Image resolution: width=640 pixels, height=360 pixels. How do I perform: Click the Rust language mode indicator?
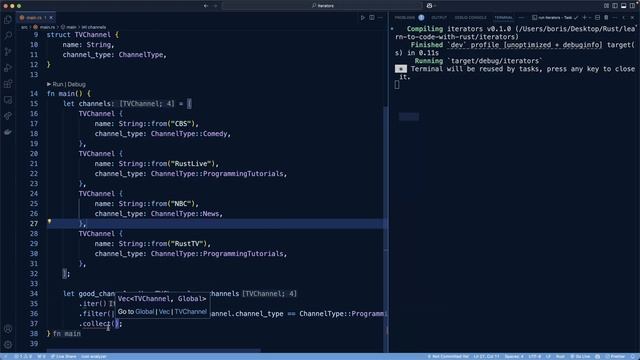click(560, 356)
